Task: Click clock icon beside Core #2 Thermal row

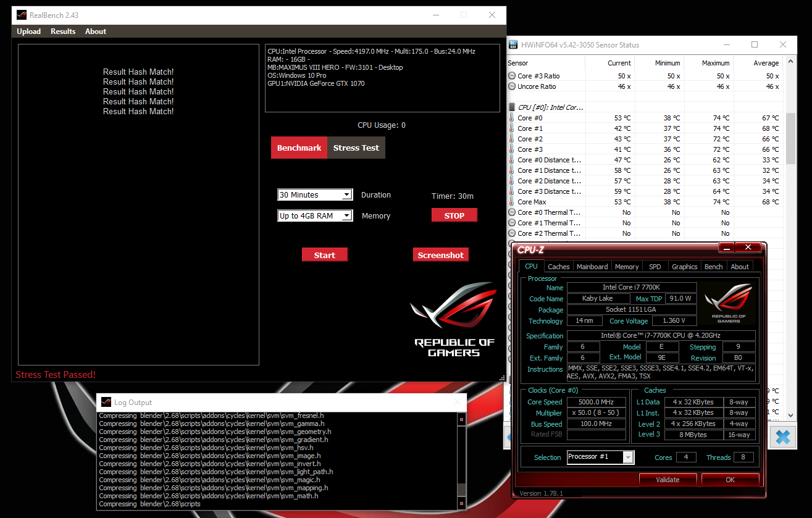Action: (x=512, y=233)
